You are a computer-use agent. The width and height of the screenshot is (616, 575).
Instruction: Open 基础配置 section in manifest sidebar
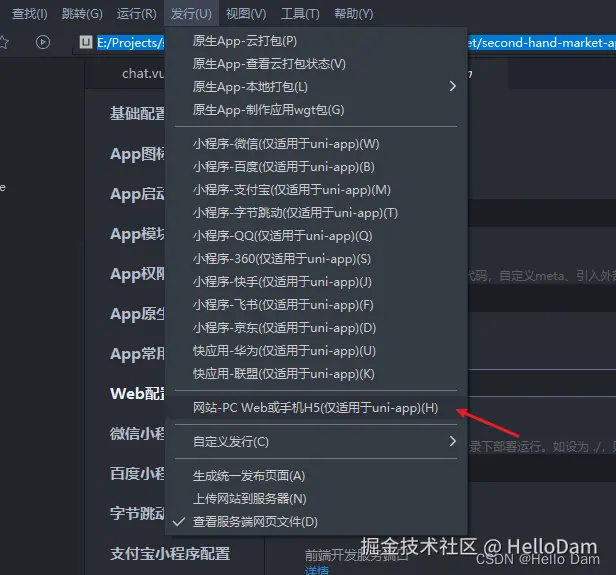pyautogui.click(x=137, y=114)
